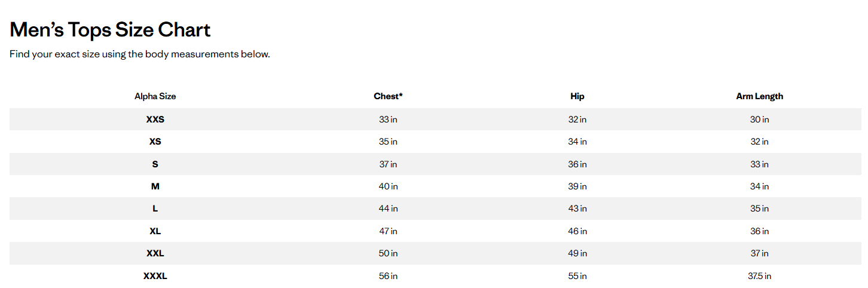Select the L size label
This screenshot has width=868, height=288.
(x=155, y=209)
